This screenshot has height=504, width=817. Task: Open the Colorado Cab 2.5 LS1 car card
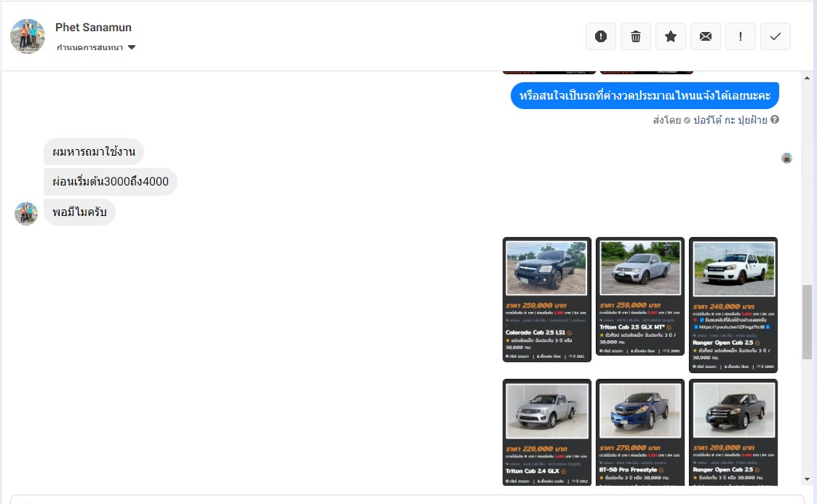(x=546, y=299)
